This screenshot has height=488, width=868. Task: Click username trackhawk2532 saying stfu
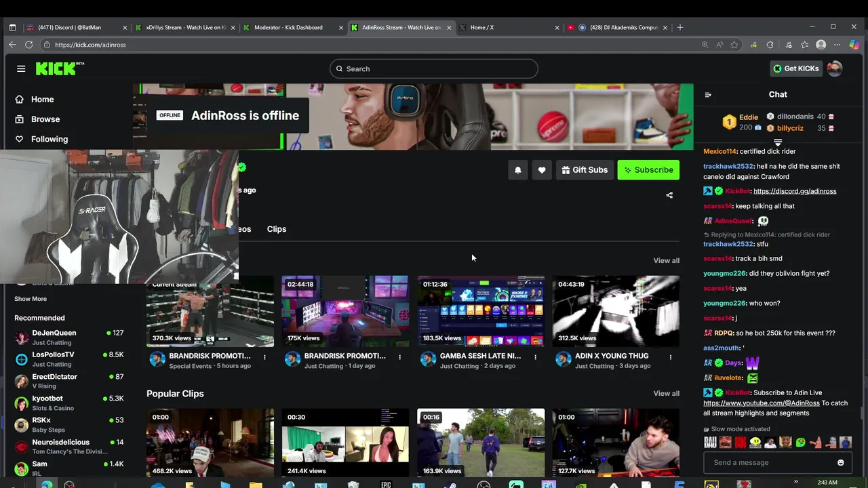tap(728, 244)
